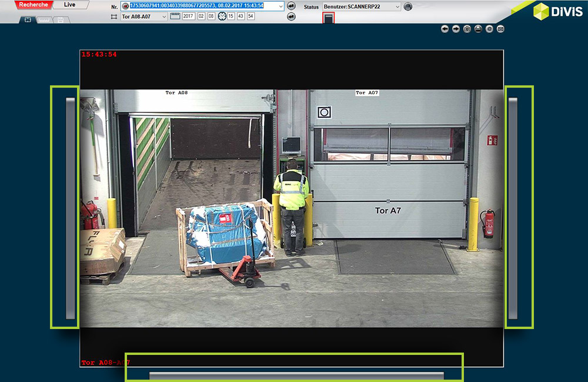
Task: Click the round disc icon before envelope
Action: (x=489, y=29)
